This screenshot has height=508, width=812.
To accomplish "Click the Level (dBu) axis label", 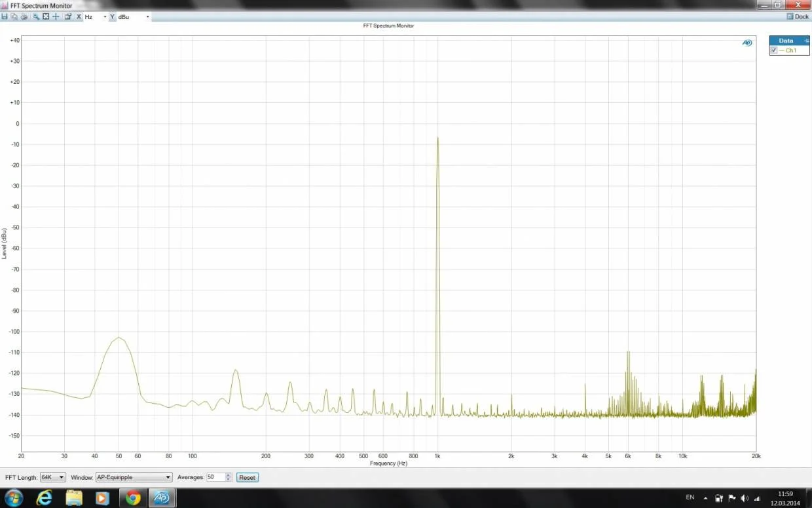I will click(x=5, y=243).
